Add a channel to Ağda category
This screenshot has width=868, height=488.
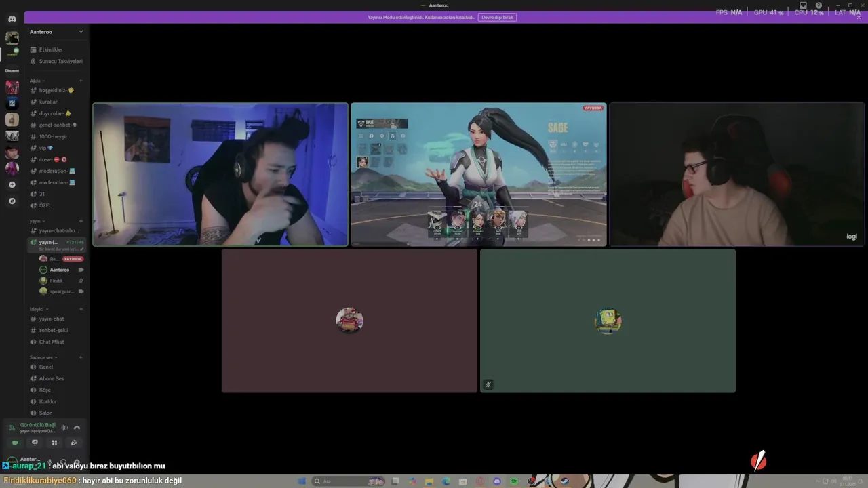(81, 81)
